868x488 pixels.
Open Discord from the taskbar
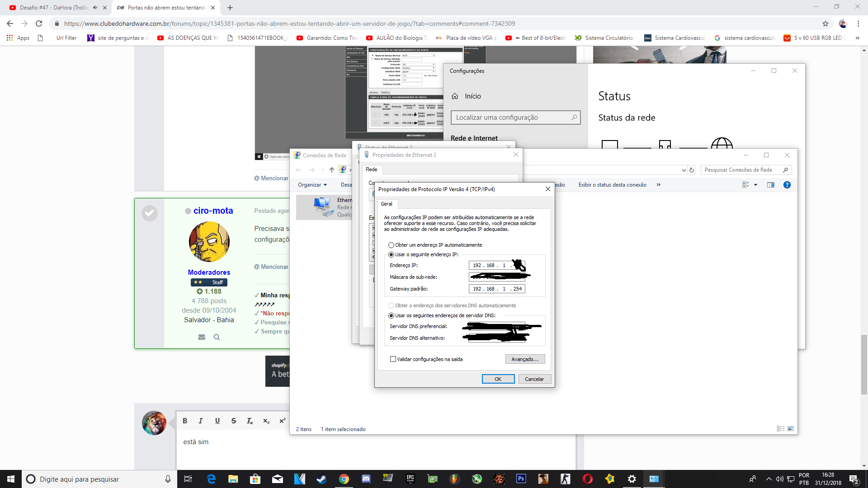[366, 479]
